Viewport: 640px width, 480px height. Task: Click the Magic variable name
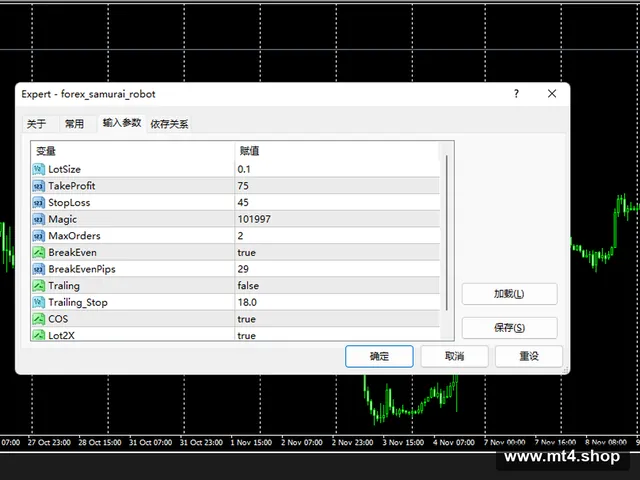pos(62,219)
